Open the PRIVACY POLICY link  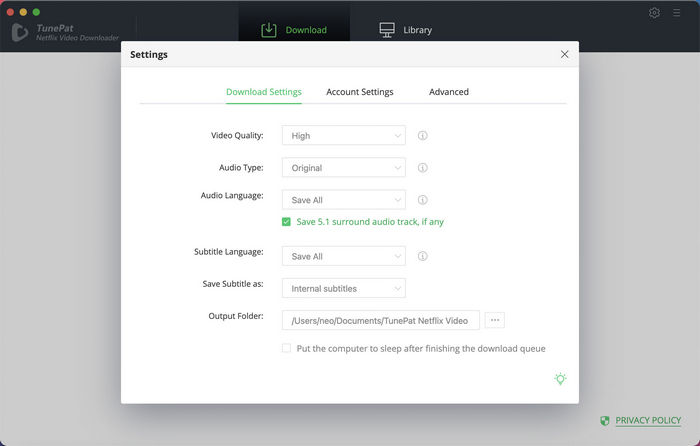coord(648,421)
